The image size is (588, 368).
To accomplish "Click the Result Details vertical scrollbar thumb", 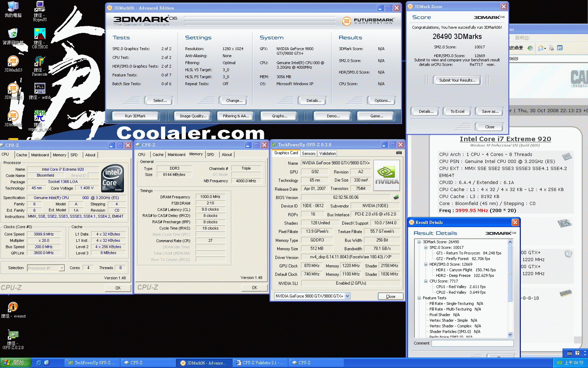I will [510, 273].
